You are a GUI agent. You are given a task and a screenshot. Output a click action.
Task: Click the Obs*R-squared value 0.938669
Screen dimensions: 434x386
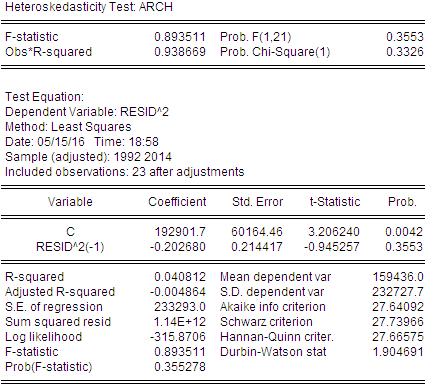pyautogui.click(x=180, y=52)
